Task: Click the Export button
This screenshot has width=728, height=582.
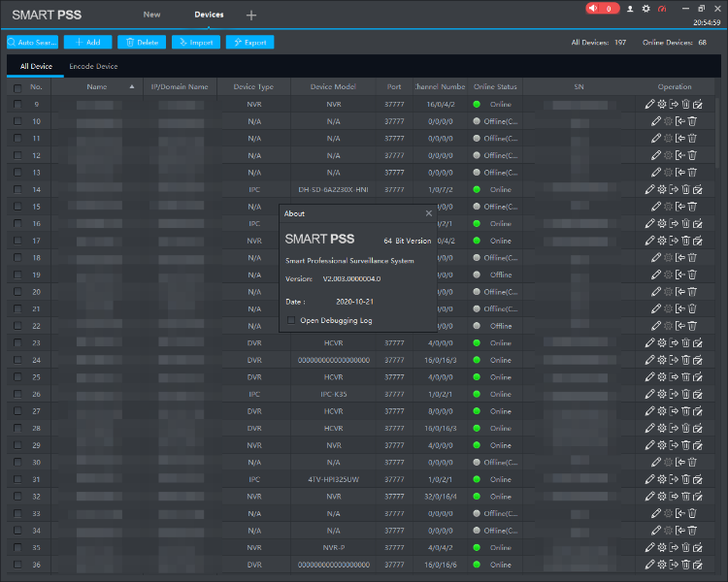Action: [x=249, y=43]
